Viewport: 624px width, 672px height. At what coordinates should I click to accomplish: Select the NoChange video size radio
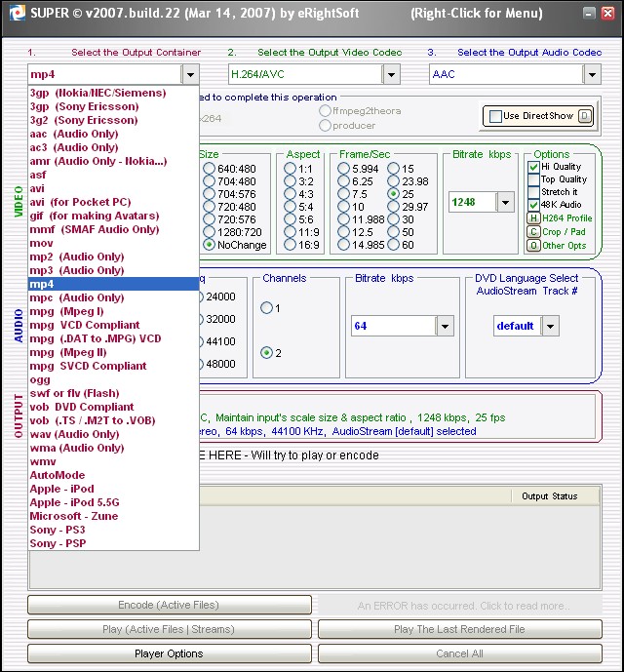[210, 245]
